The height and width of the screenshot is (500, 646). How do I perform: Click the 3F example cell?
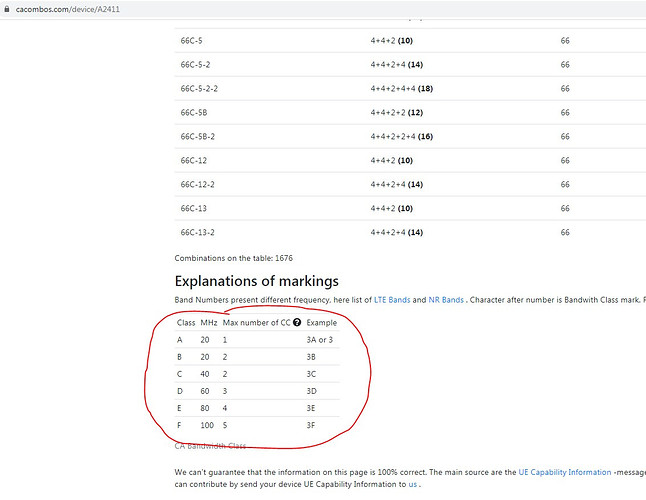311,425
